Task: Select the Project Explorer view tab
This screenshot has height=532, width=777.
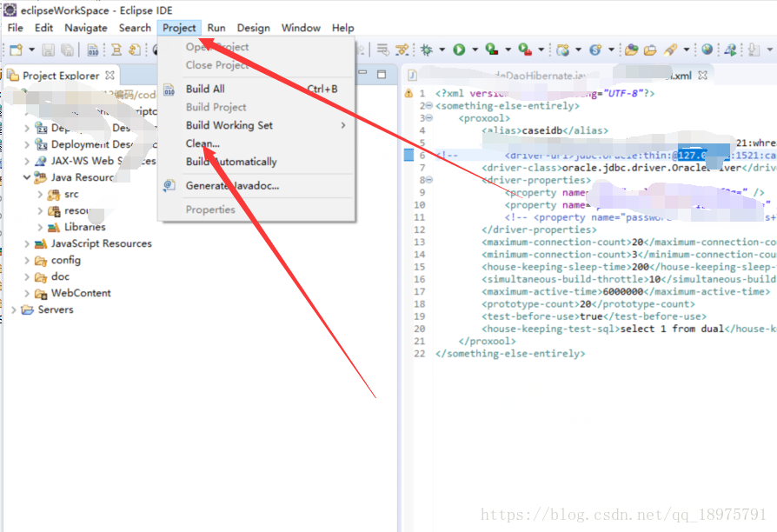Action: pos(61,76)
